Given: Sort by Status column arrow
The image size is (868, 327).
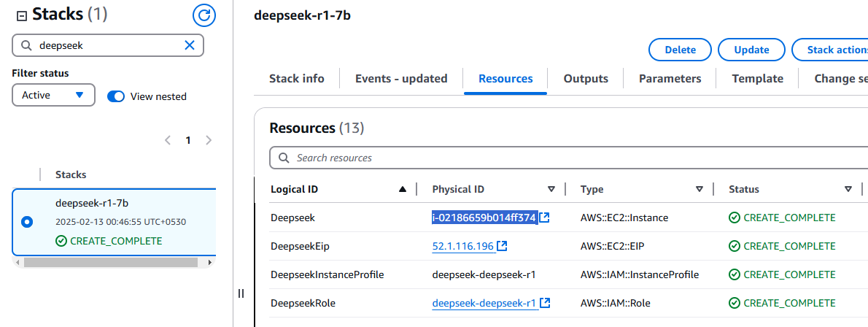Looking at the screenshot, I should click(848, 190).
